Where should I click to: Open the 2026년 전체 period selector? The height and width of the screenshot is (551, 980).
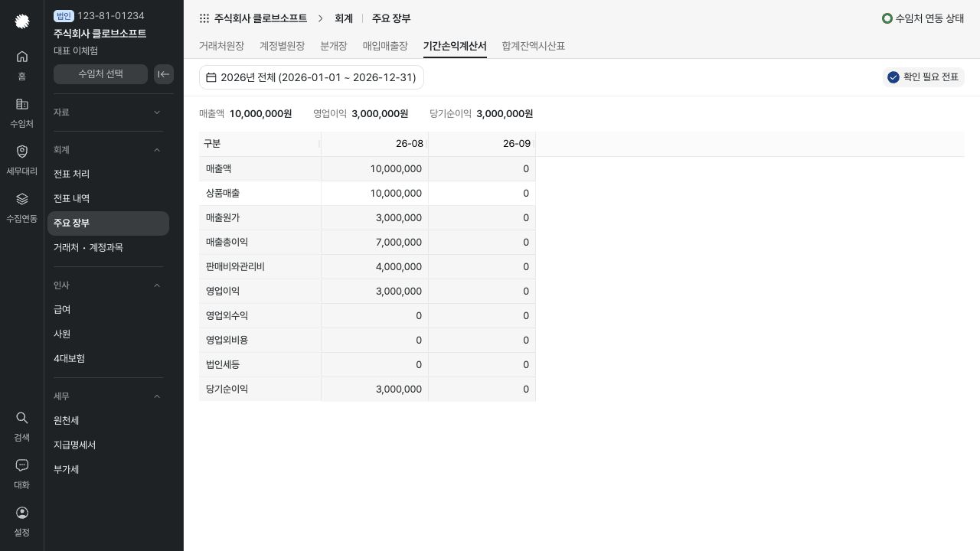click(312, 77)
